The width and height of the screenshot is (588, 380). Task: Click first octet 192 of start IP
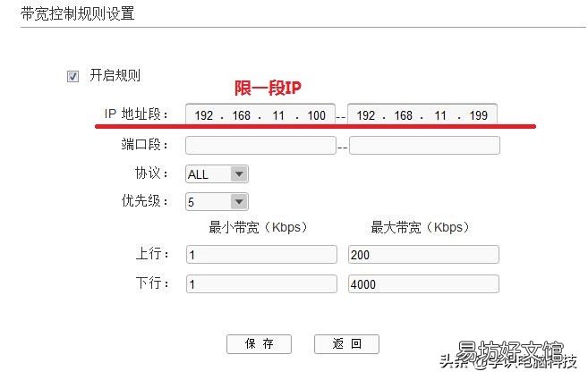point(202,116)
